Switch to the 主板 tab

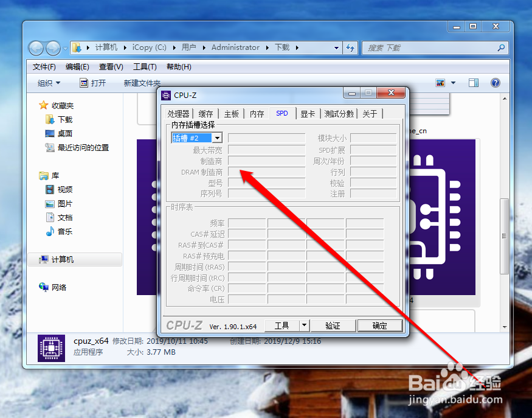[x=232, y=114]
